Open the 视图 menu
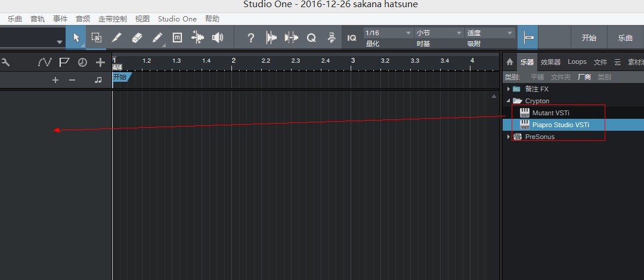Screen dimensions: 644x280 (143, 19)
